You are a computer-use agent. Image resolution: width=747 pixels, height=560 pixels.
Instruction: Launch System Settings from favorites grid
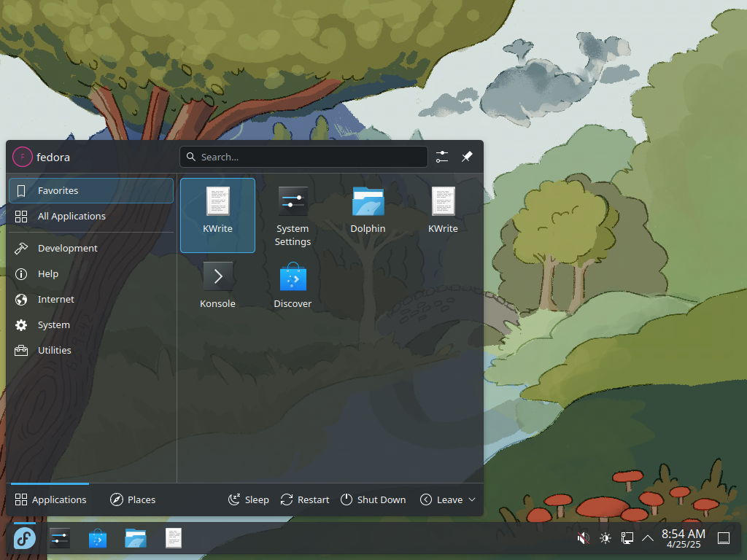click(x=293, y=215)
